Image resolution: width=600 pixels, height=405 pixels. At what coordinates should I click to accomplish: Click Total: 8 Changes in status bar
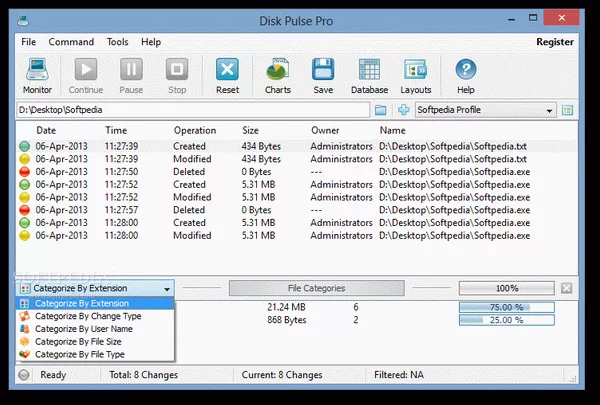tap(143, 375)
